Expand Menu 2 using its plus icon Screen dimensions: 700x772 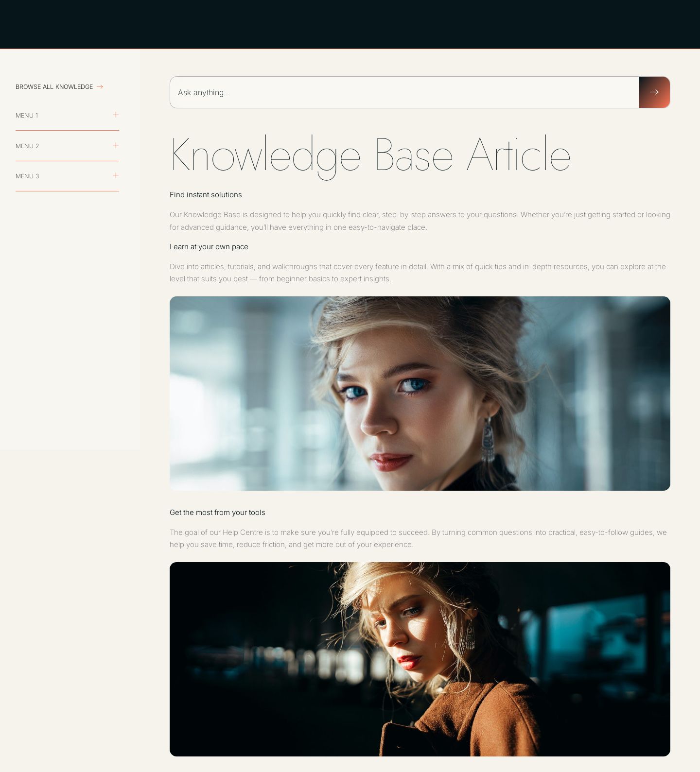pos(116,145)
